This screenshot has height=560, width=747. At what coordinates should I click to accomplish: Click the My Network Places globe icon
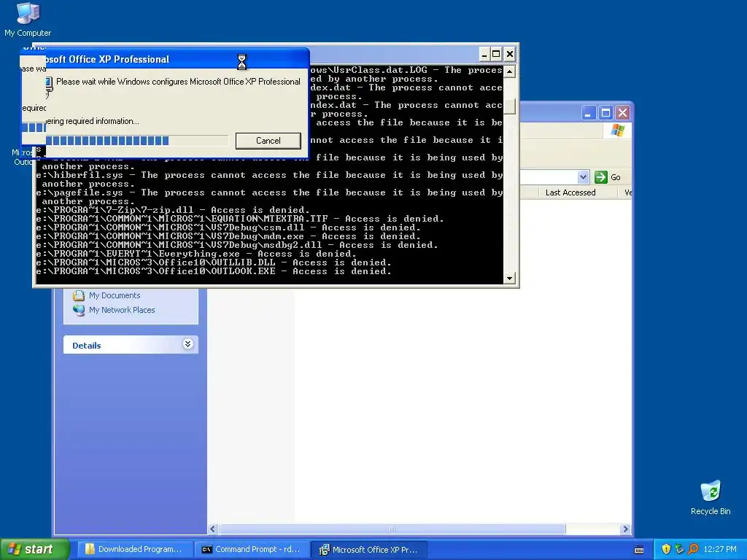pos(79,310)
